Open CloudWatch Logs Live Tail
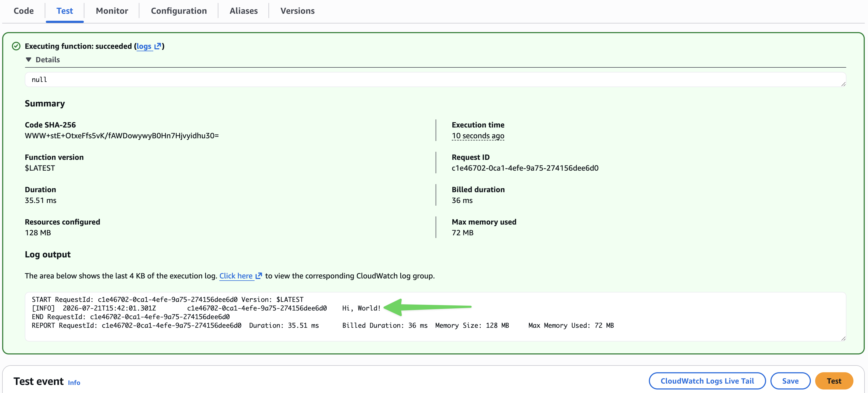The image size is (868, 393). 707,381
